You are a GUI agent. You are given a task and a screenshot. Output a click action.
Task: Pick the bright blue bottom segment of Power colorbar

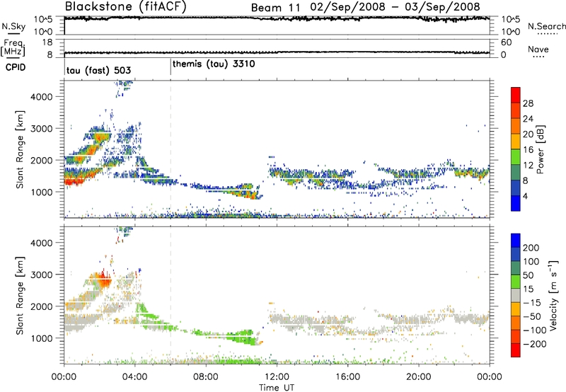pos(516,204)
